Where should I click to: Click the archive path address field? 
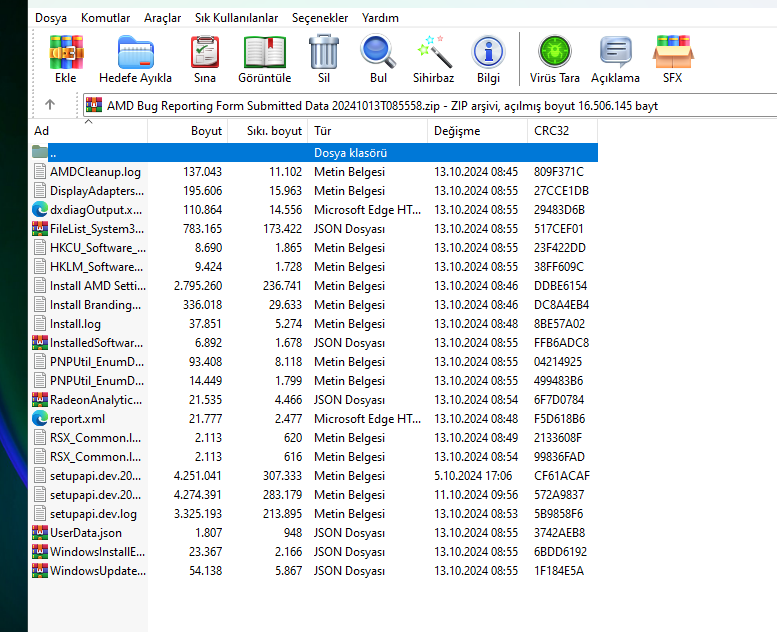[430, 106]
